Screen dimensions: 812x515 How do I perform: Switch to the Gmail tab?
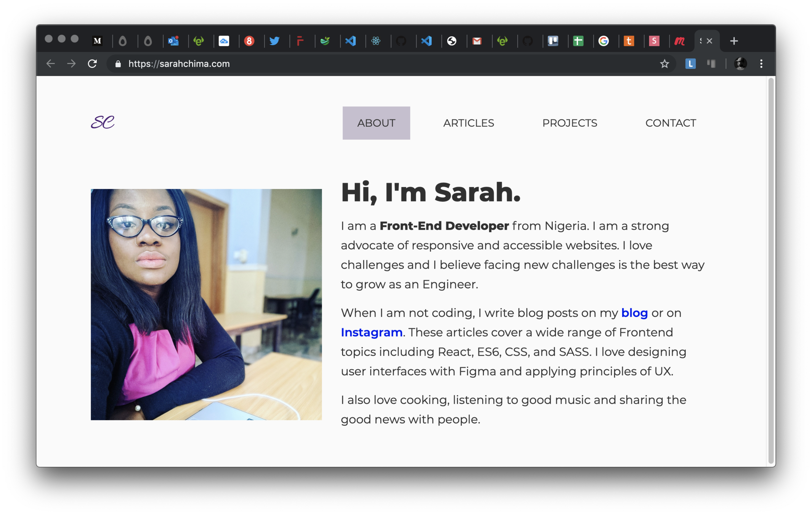(x=477, y=41)
